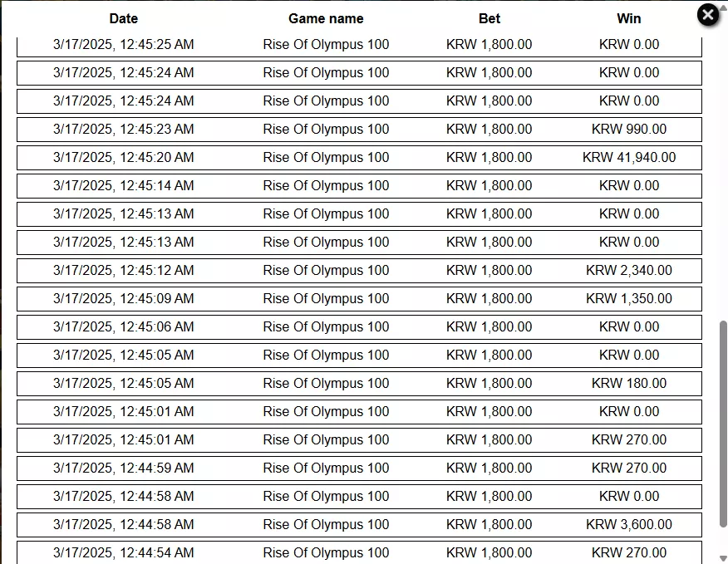Open the 12:45:14 AM bet record
728x564 pixels.
click(x=359, y=186)
